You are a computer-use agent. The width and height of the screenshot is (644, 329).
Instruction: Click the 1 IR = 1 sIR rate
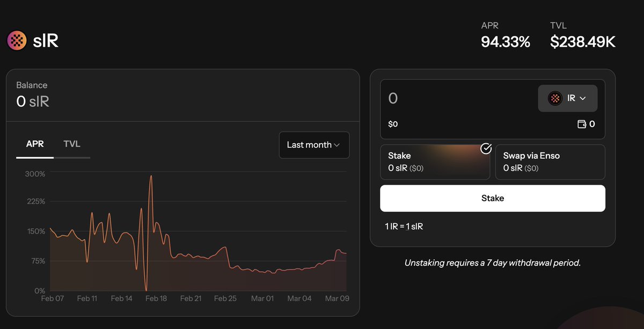[x=404, y=226]
